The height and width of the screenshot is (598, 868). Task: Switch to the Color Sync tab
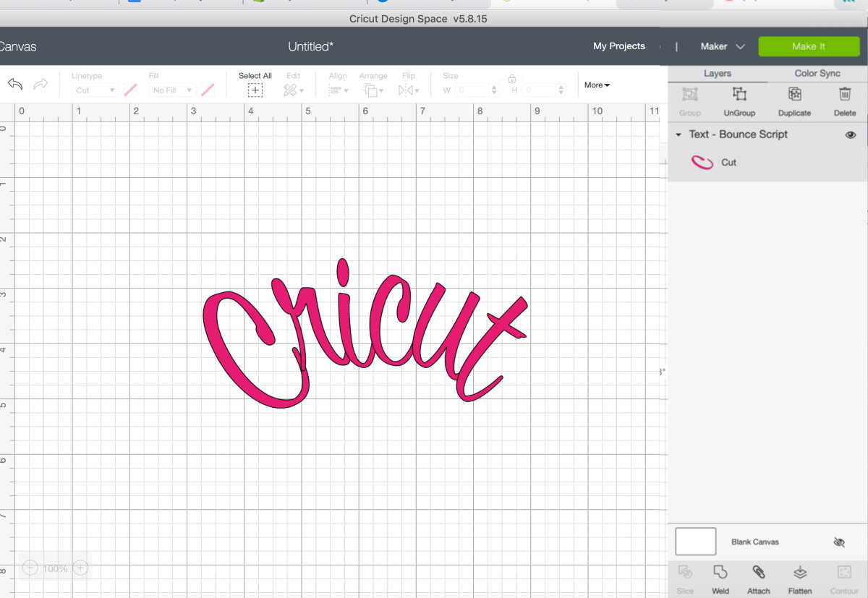coord(817,73)
